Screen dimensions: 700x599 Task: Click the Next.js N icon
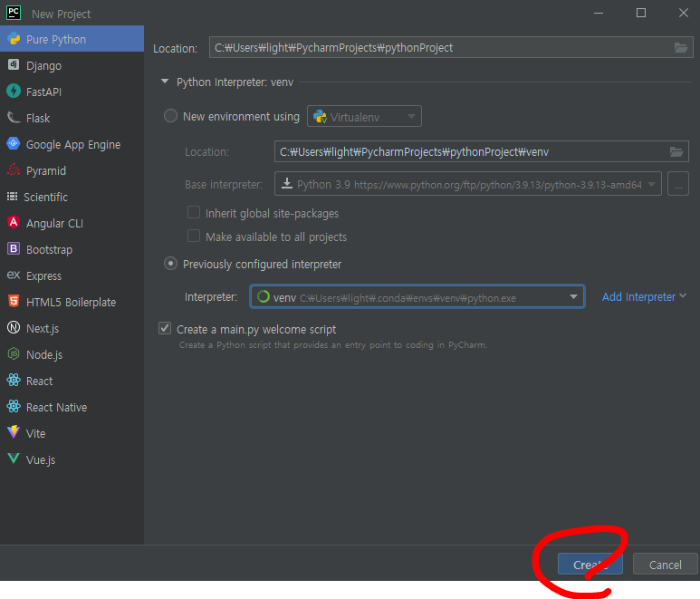click(x=14, y=328)
